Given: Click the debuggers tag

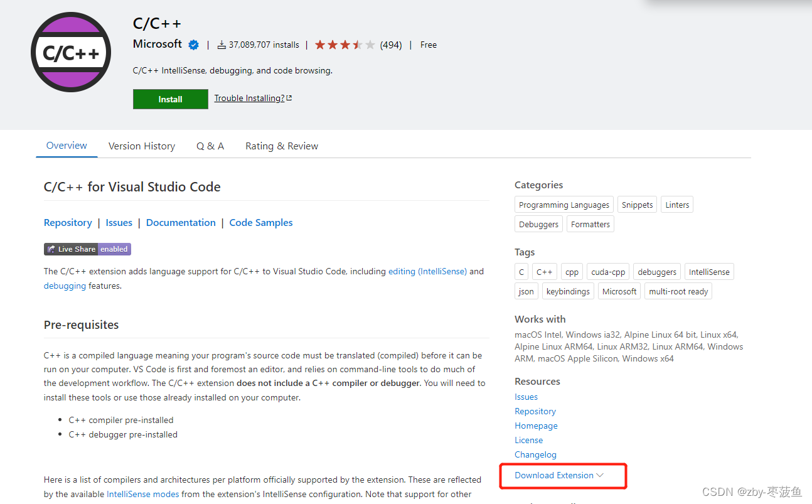Looking at the screenshot, I should pos(657,272).
